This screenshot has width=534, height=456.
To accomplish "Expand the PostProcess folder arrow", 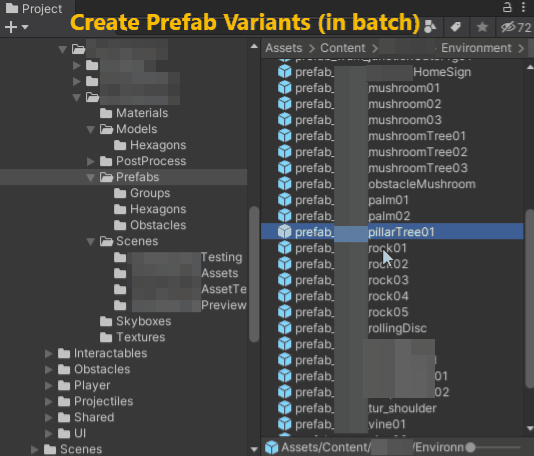I will (x=91, y=161).
